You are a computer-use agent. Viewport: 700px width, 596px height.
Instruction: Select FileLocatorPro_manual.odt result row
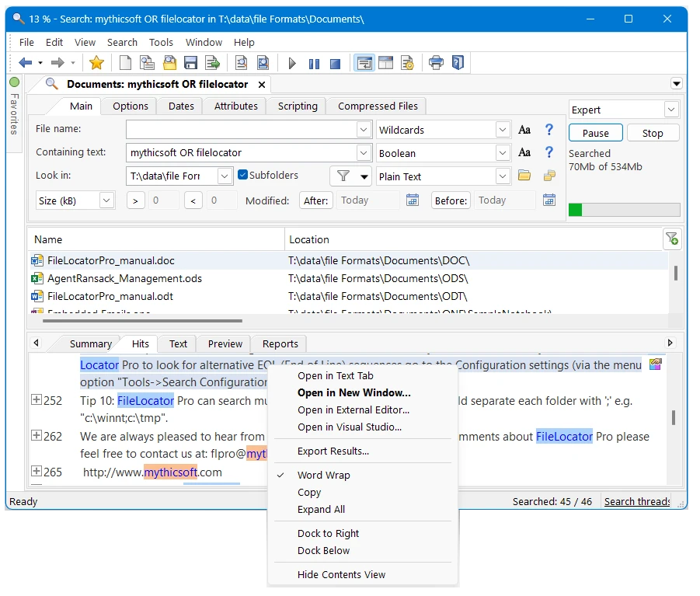pos(348,296)
